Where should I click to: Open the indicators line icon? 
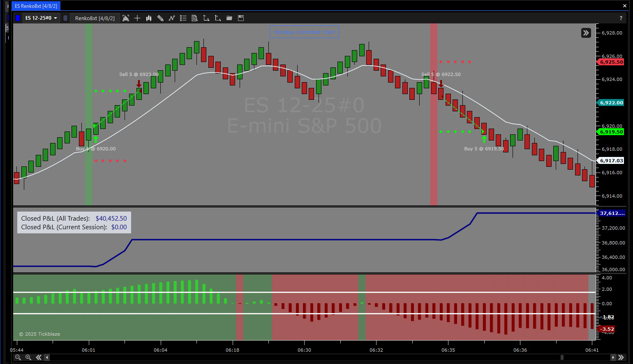[172, 18]
